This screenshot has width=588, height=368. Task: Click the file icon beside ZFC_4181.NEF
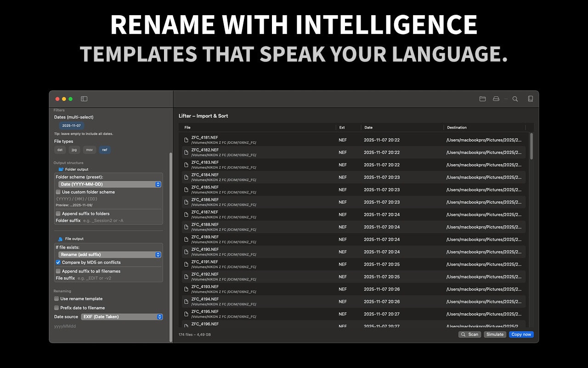pyautogui.click(x=187, y=140)
